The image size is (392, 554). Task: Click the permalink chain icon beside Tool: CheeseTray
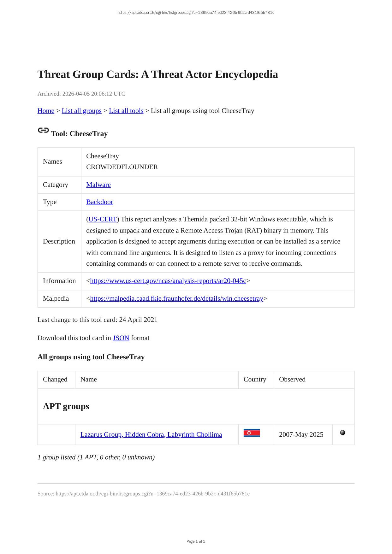[43, 130]
